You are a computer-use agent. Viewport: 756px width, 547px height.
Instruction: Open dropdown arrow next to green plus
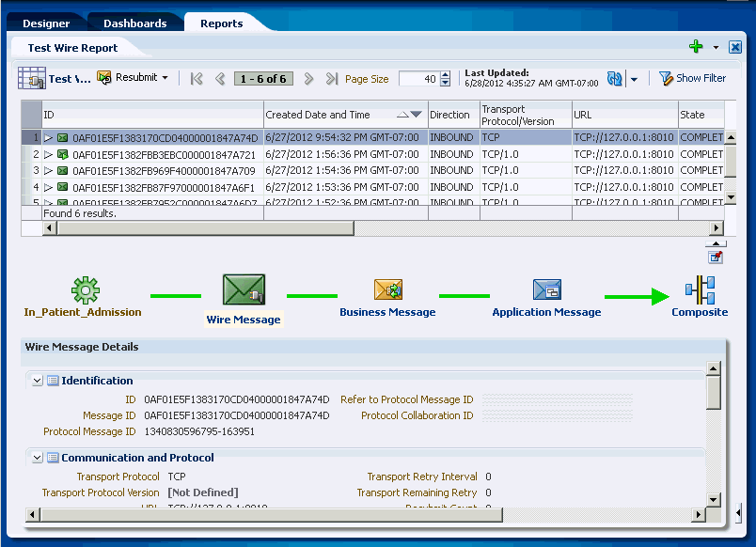[716, 47]
